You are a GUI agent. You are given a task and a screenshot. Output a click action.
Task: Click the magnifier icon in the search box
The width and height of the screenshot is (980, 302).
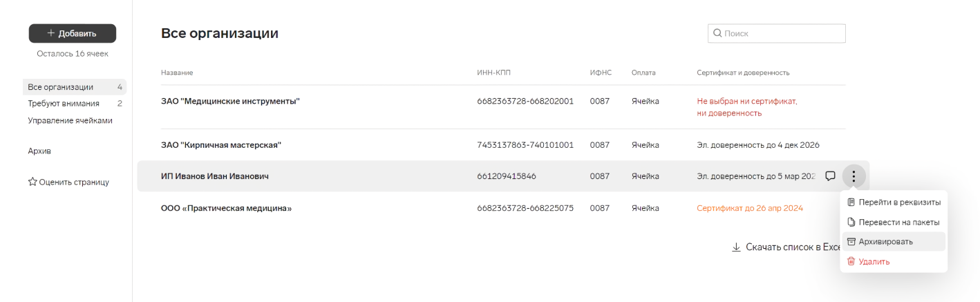(x=717, y=33)
